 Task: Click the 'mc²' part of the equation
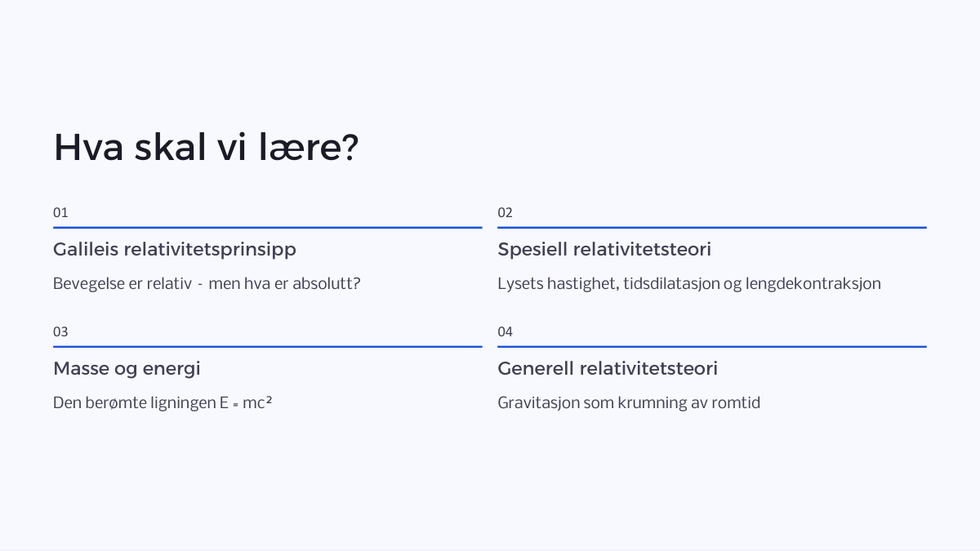tap(257, 402)
